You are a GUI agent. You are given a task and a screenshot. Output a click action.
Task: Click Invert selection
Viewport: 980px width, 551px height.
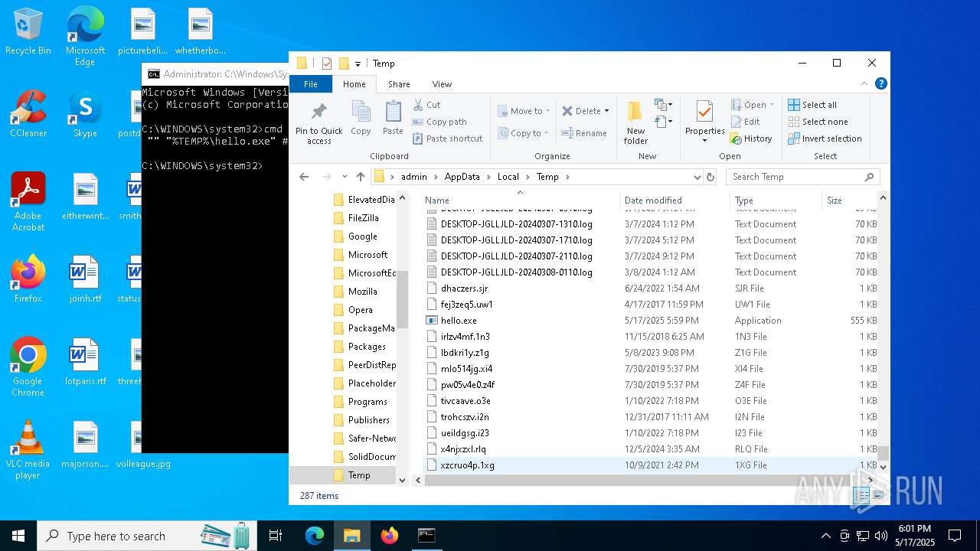pos(825,139)
